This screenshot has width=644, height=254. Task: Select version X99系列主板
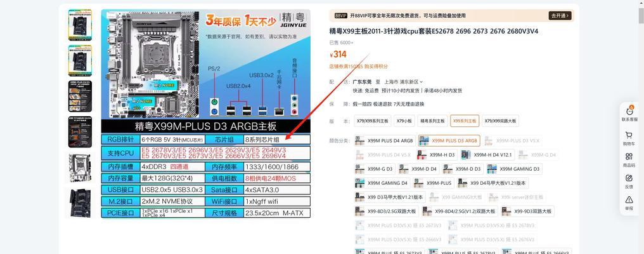pos(465,121)
